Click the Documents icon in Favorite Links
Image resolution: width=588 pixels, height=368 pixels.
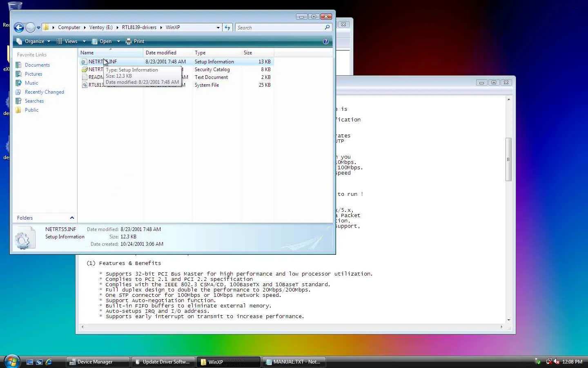[x=18, y=65]
